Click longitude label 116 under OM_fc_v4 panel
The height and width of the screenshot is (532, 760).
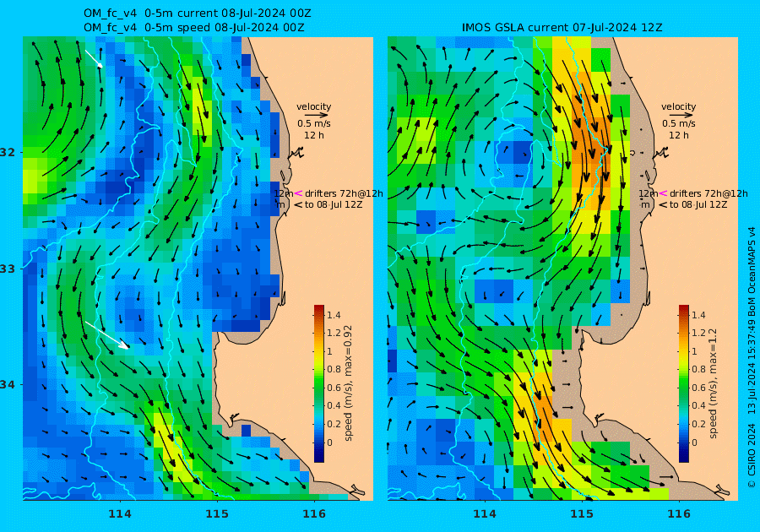(314, 514)
